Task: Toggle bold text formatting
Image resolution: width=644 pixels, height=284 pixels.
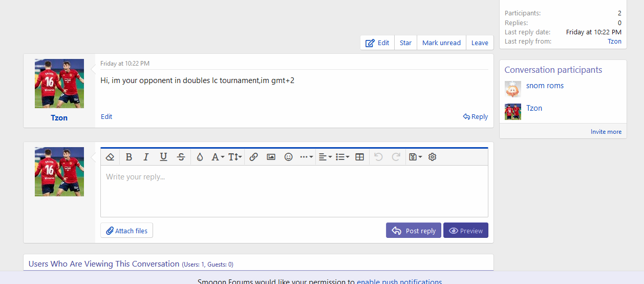Action: [x=129, y=157]
